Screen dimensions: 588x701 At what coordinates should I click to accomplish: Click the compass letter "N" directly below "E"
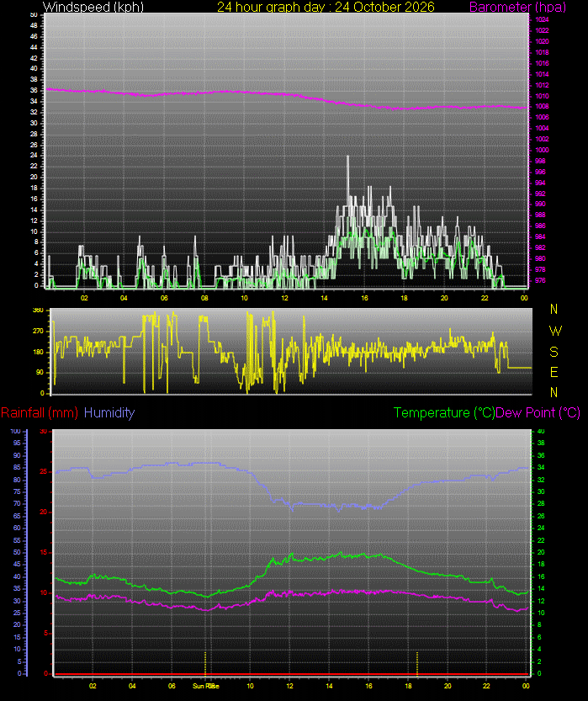tap(554, 392)
